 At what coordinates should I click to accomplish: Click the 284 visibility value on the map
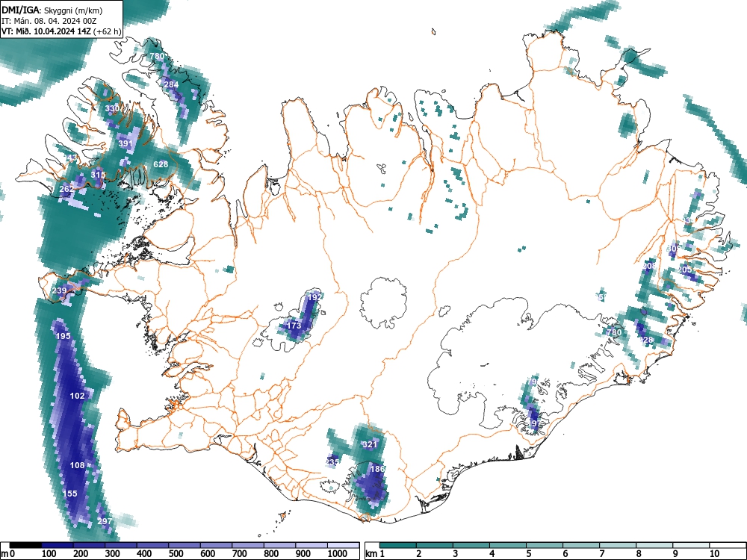[172, 85]
